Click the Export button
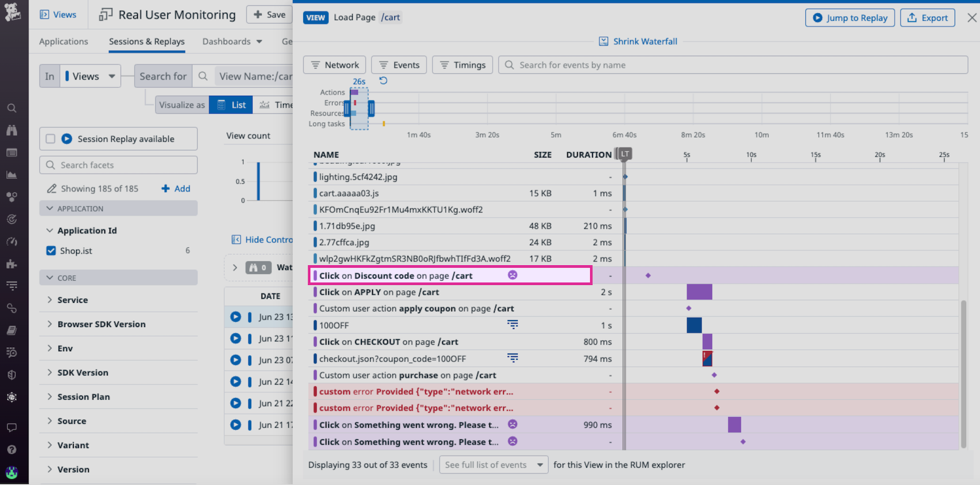The height and width of the screenshot is (485, 980). 927,18
